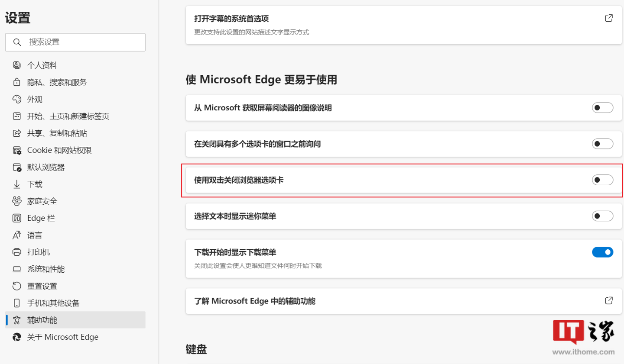Select 系统和性能 settings

pos(75,269)
